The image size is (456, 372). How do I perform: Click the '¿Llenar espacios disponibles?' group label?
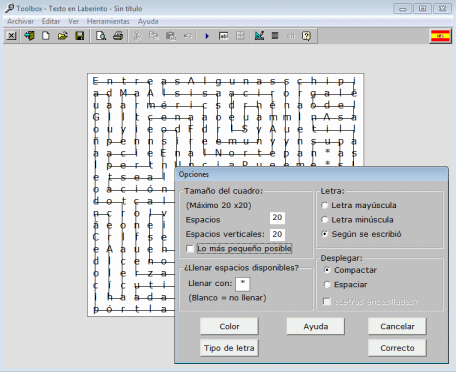pos(241,268)
